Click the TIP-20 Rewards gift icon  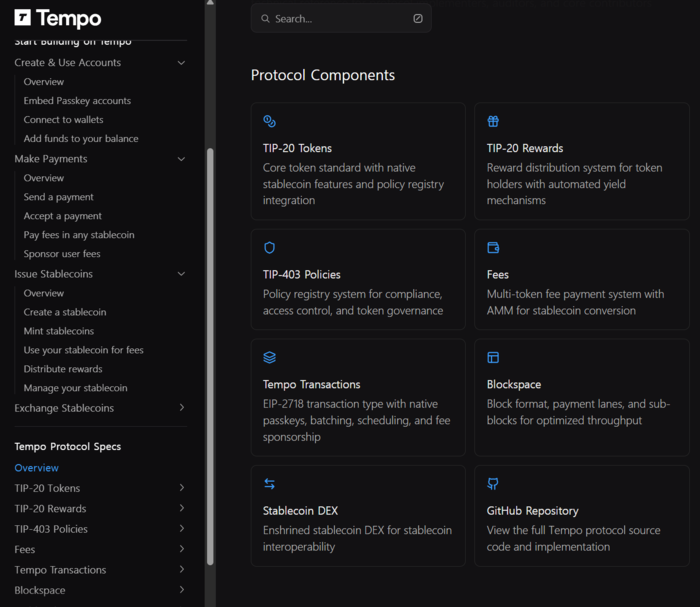493,122
